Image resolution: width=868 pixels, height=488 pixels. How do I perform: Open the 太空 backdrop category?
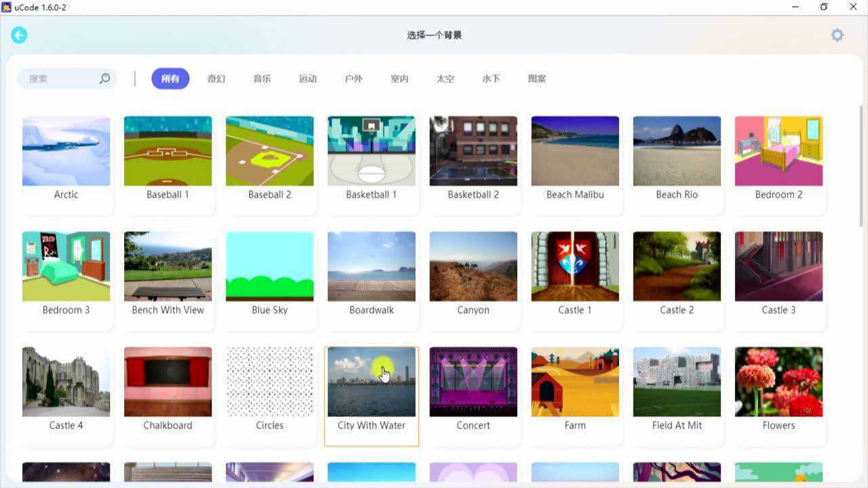pos(445,79)
